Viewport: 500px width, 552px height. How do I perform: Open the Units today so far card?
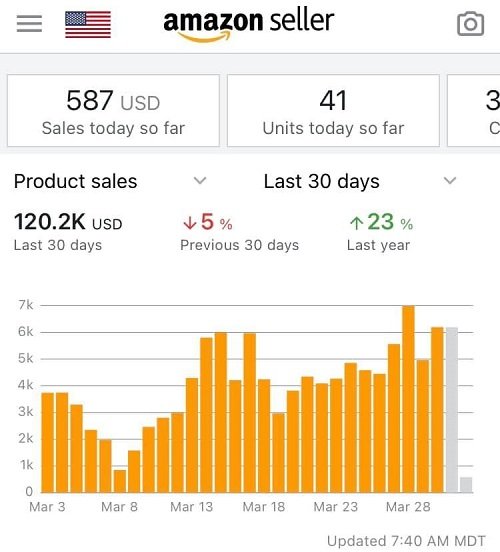[x=333, y=111]
